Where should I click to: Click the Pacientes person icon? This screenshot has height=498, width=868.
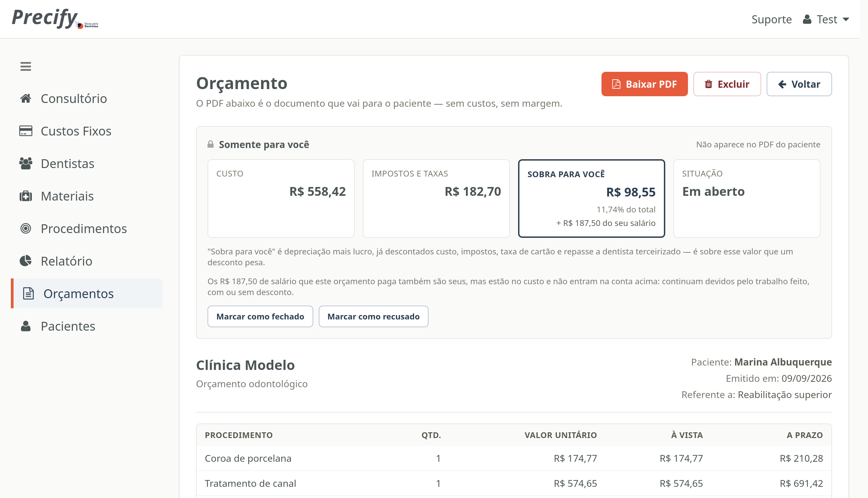pos(26,326)
